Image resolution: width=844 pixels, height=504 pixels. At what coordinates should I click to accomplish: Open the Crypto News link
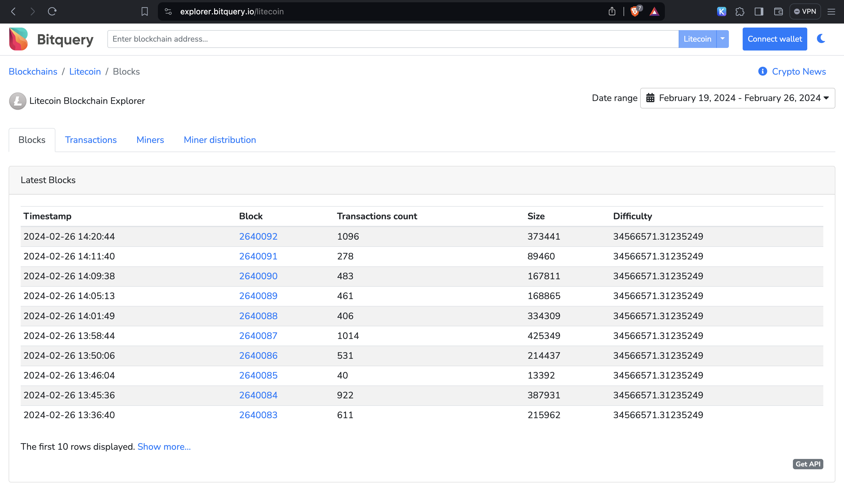tap(799, 72)
